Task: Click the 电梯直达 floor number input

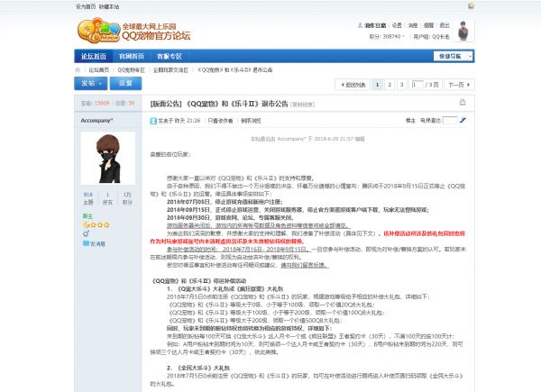Action: pyautogui.click(x=448, y=119)
